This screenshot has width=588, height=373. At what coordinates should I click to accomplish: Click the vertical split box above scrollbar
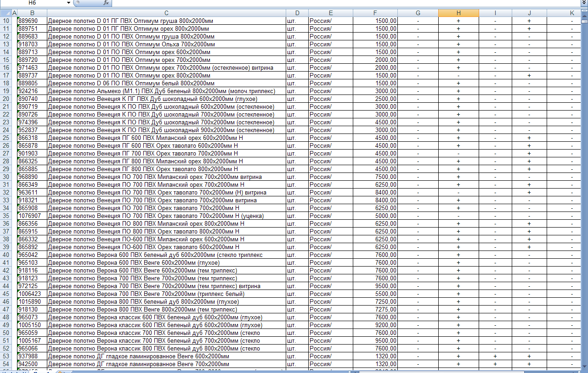(x=584, y=11)
